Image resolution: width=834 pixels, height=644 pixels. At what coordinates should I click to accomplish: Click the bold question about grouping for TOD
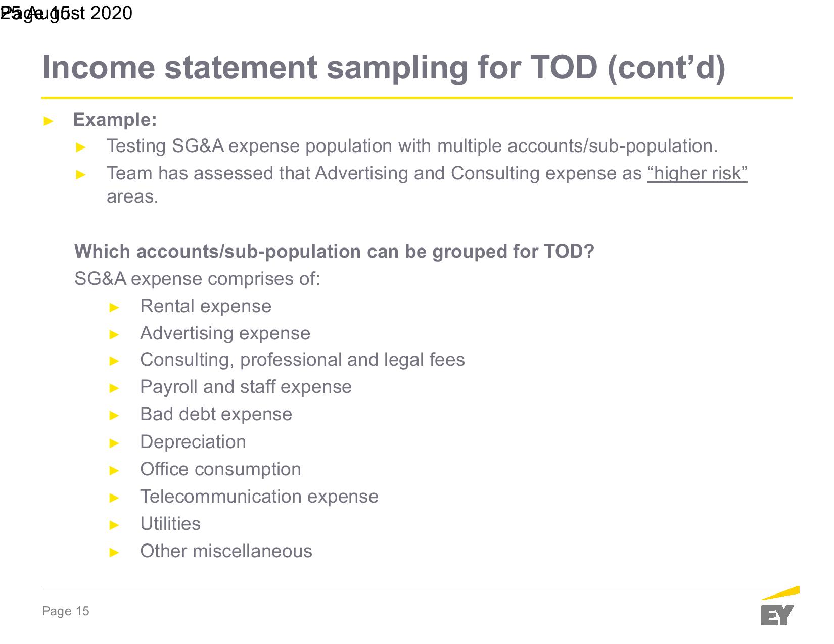(x=334, y=251)
